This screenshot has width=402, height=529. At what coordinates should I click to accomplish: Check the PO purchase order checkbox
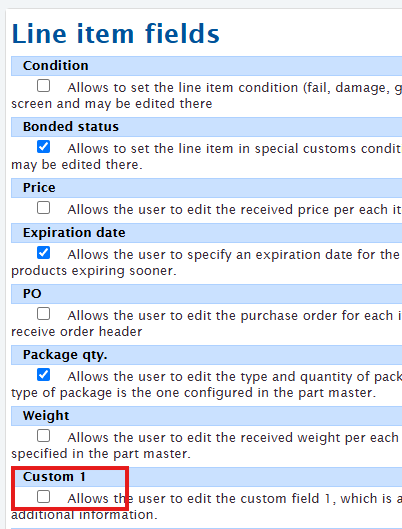pos(44,314)
